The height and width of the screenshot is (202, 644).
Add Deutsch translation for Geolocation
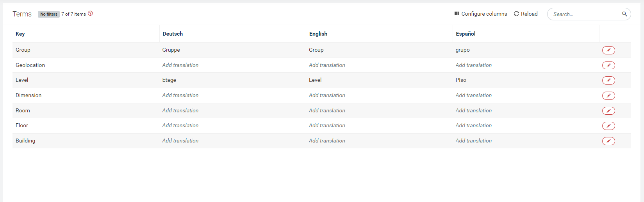[180, 65]
